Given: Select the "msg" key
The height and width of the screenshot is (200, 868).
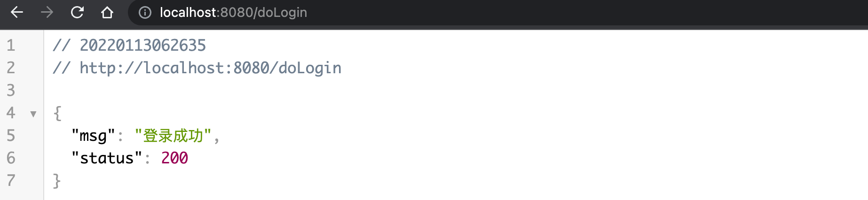Looking at the screenshot, I should coord(93,136).
